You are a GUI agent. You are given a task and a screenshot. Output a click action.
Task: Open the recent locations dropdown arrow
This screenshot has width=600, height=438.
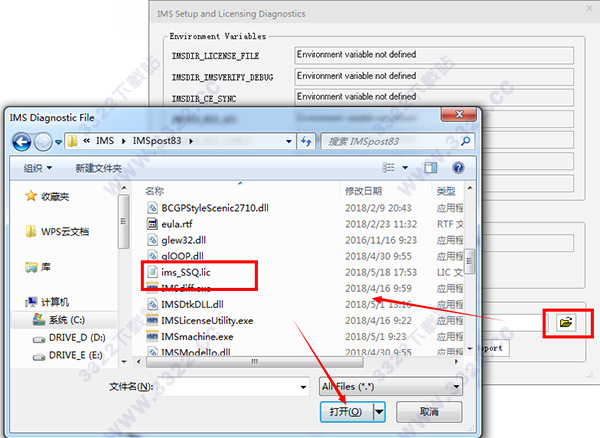point(58,142)
